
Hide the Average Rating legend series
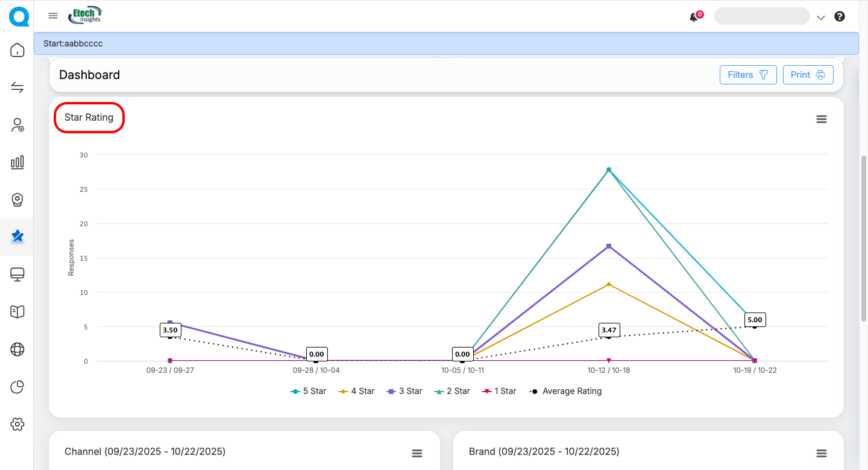click(x=565, y=391)
